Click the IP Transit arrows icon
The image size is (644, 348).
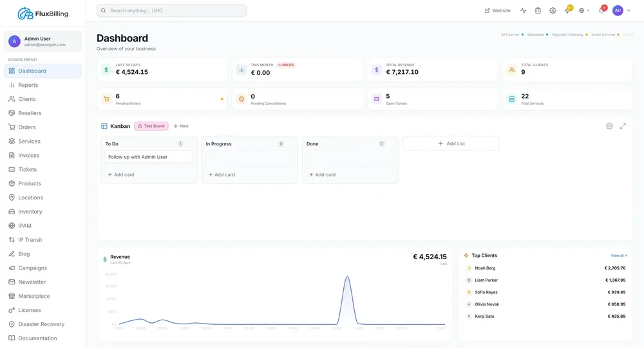(12, 240)
